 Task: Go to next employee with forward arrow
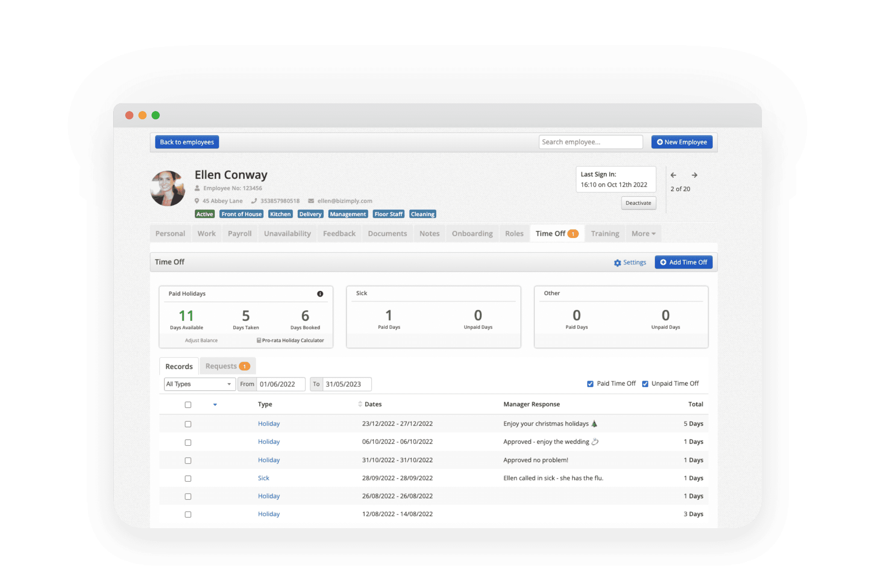(x=695, y=175)
